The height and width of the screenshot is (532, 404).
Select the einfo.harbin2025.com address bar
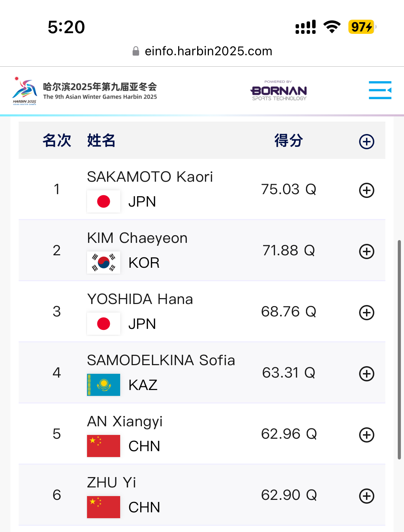pyautogui.click(x=208, y=51)
